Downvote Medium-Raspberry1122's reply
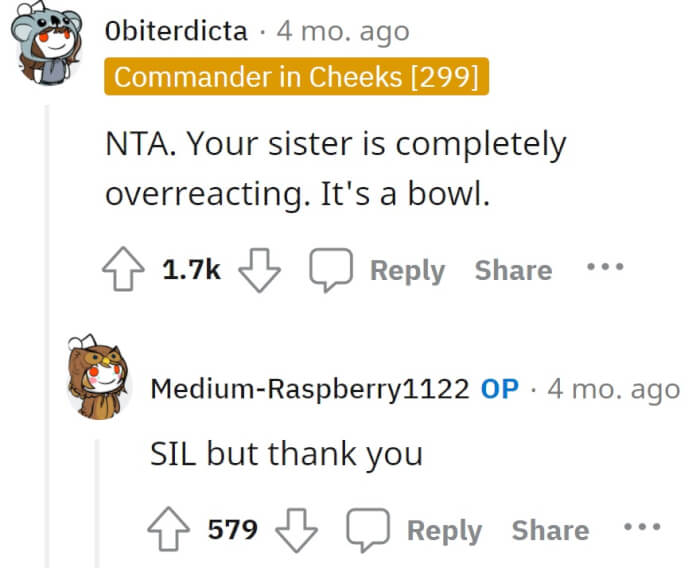 click(x=296, y=530)
